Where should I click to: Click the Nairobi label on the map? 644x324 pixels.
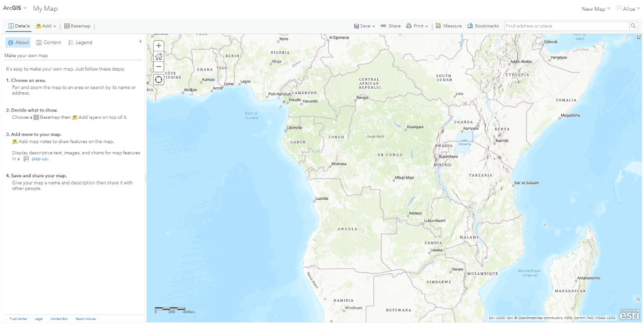click(x=502, y=141)
